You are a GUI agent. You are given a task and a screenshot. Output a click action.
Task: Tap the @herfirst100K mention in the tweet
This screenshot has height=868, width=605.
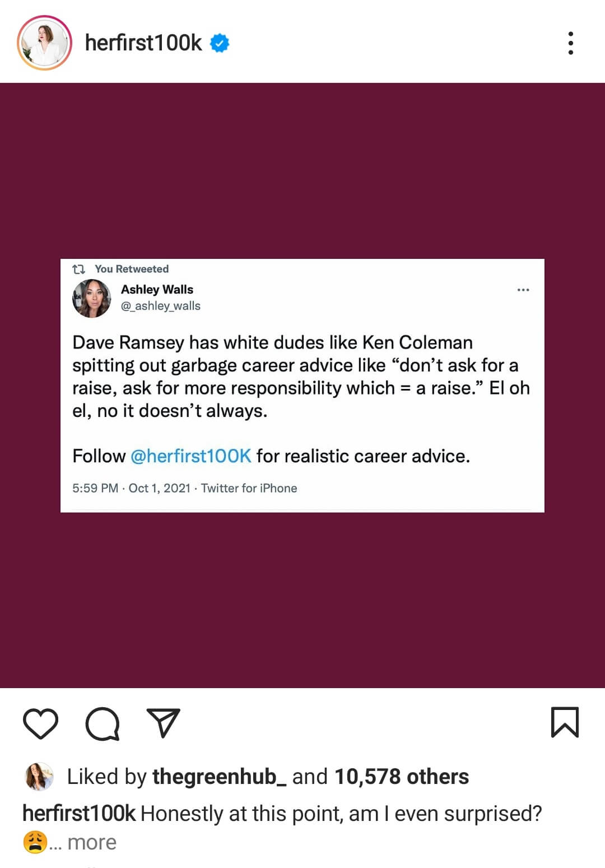click(190, 456)
